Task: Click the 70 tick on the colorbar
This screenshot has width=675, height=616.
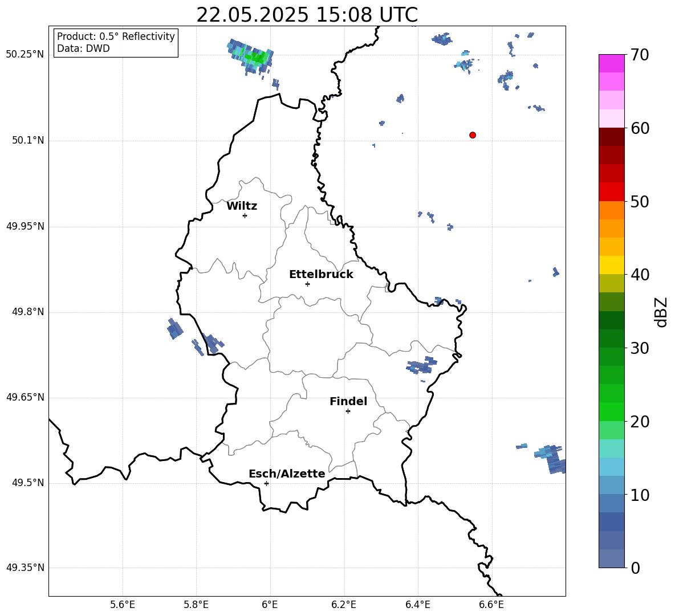Action: 640,55
